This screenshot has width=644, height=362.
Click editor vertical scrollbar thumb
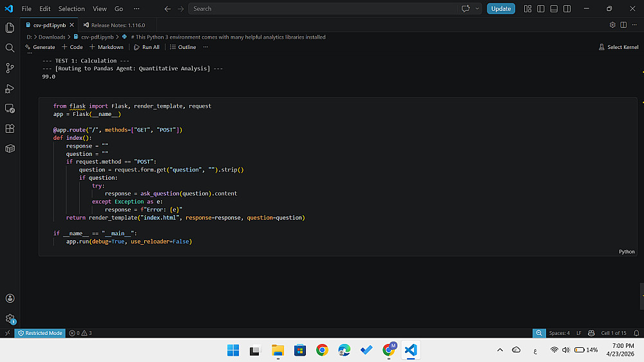[x=642, y=296]
